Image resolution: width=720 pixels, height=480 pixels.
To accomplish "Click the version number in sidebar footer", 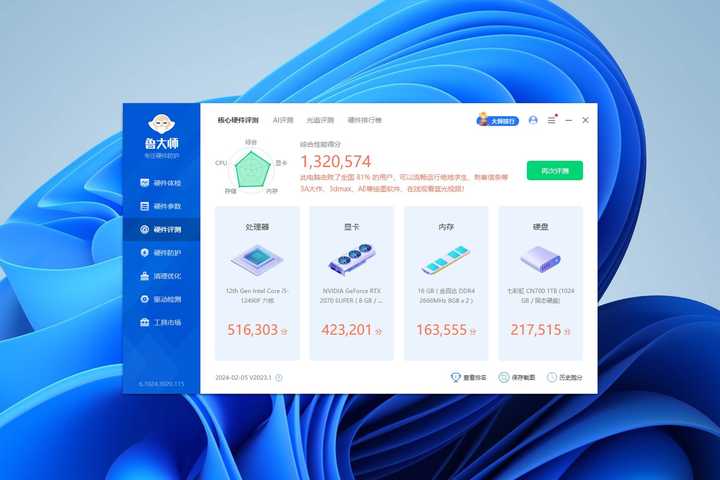I will pyautogui.click(x=161, y=384).
